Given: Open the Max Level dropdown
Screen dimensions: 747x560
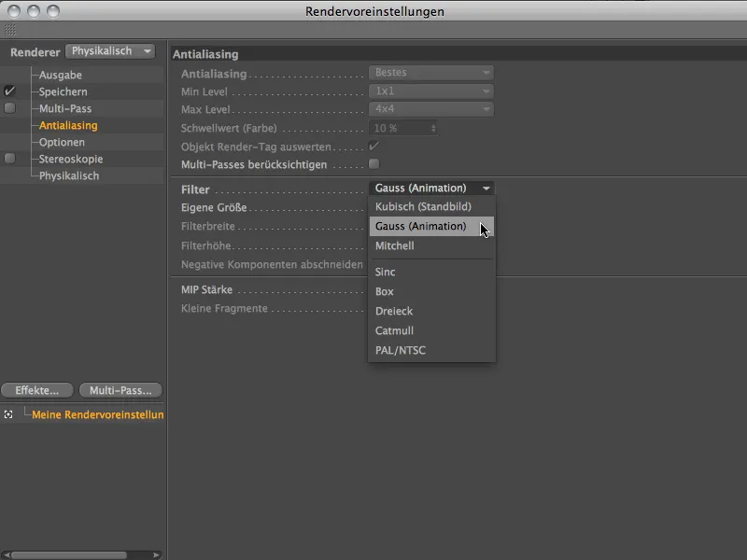Looking at the screenshot, I should point(431,107).
